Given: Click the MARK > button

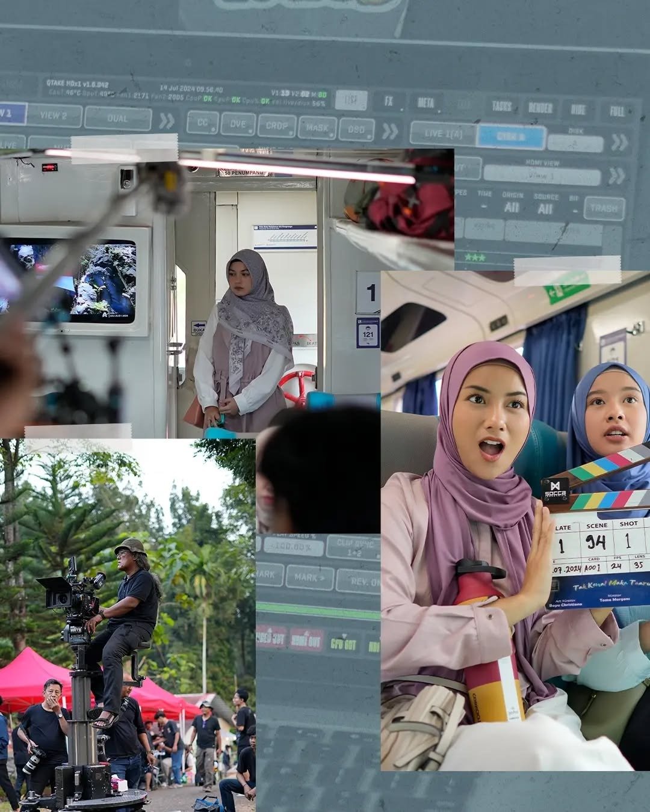Looking at the screenshot, I should pyautogui.click(x=309, y=577).
